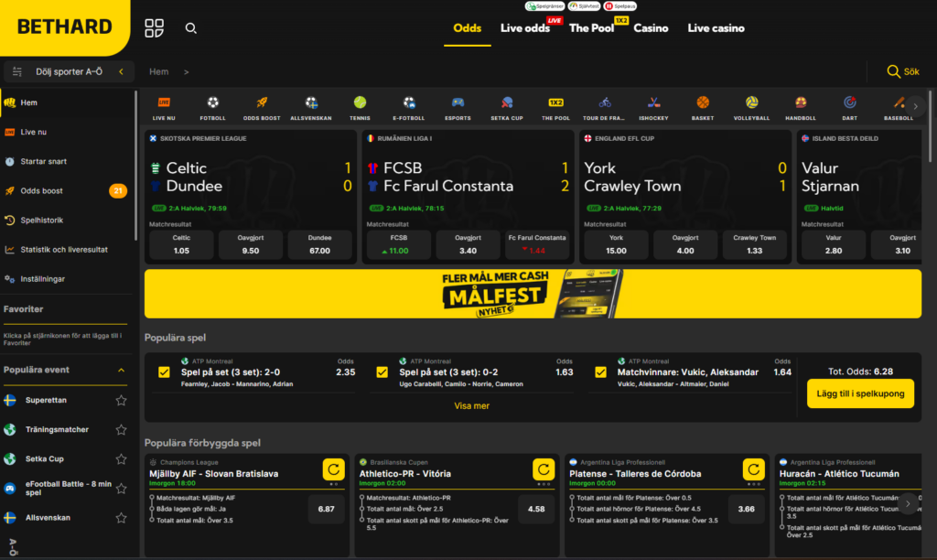Click Visa mer link
Image resolution: width=937 pixels, height=560 pixels.
click(471, 405)
